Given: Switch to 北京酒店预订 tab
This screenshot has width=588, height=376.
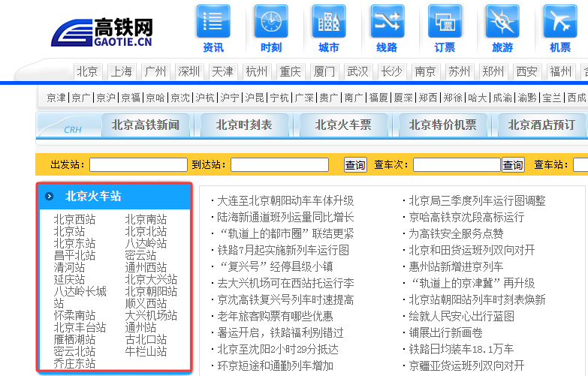Looking at the screenshot, I should coord(541,125).
